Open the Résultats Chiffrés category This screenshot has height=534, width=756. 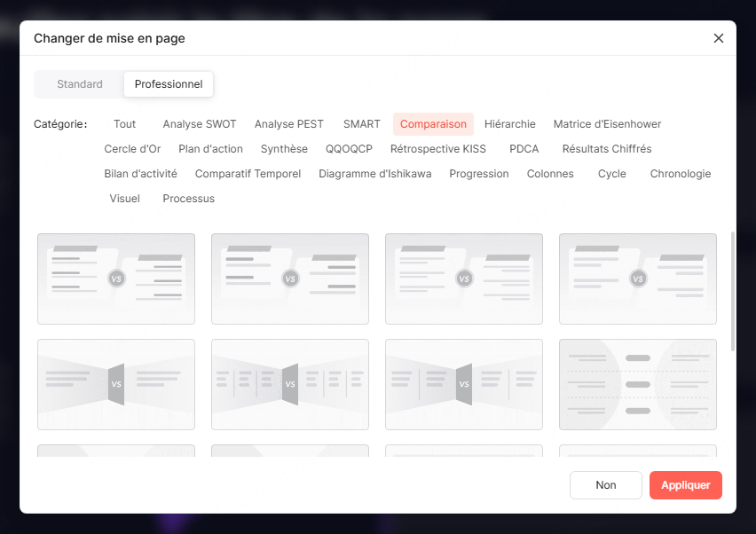click(x=607, y=149)
